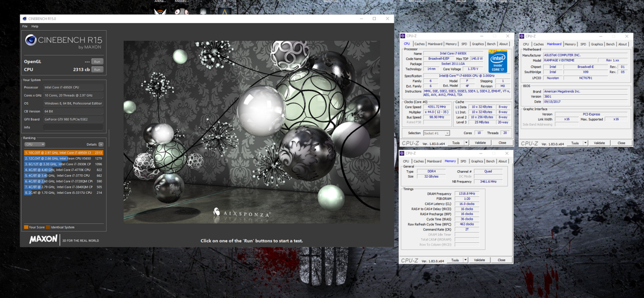The image size is (644, 298).
Task: Click Tools button in CPU-Z Memory window
Action: point(455,260)
